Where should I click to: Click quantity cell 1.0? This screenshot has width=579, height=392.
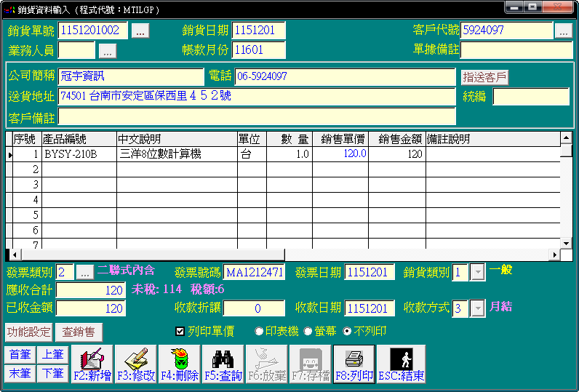289,154
